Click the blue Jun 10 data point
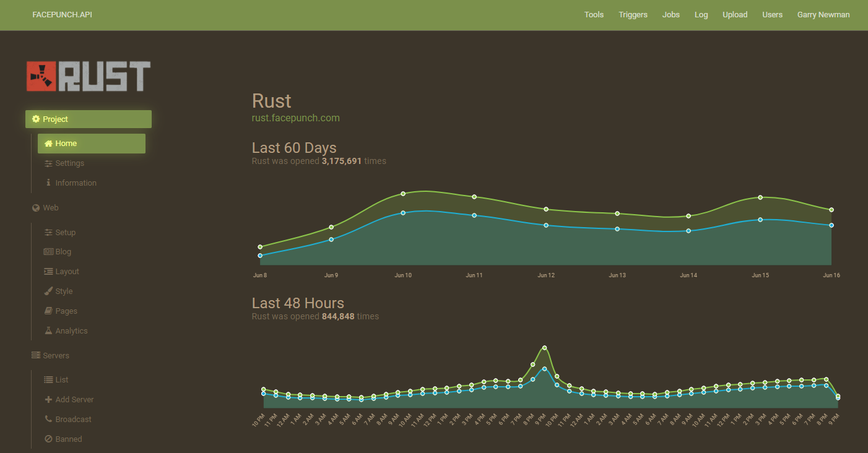868x453 pixels. [x=403, y=213]
